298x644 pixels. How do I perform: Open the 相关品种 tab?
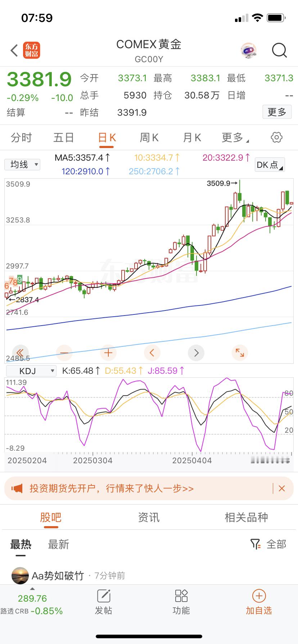pos(247,517)
